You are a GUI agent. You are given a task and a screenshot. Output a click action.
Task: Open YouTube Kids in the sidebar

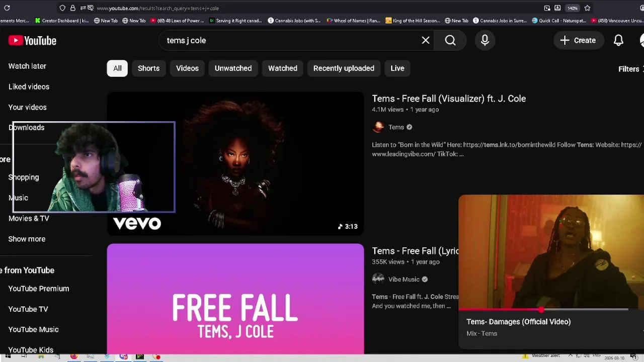pyautogui.click(x=31, y=350)
